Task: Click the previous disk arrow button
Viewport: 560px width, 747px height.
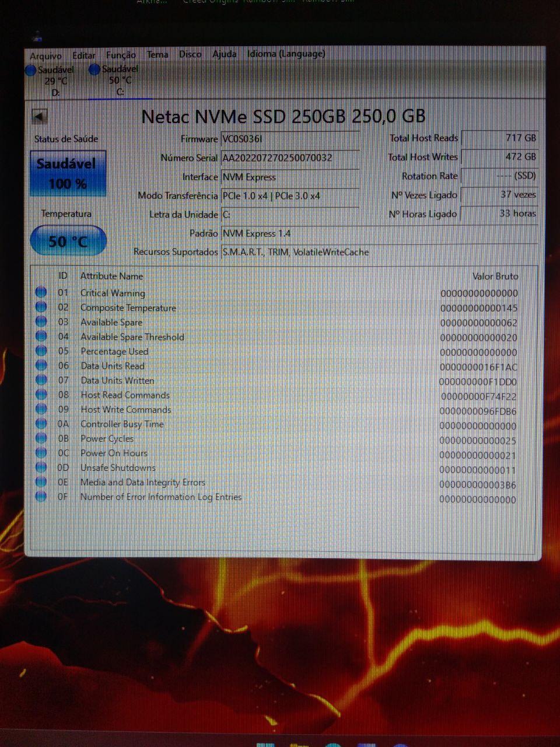Action: coord(39,117)
